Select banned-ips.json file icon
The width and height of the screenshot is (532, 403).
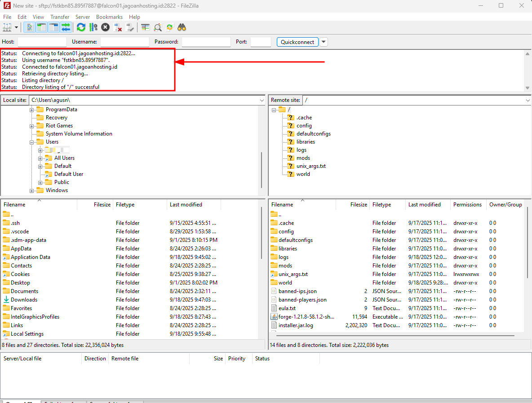pyautogui.click(x=274, y=291)
